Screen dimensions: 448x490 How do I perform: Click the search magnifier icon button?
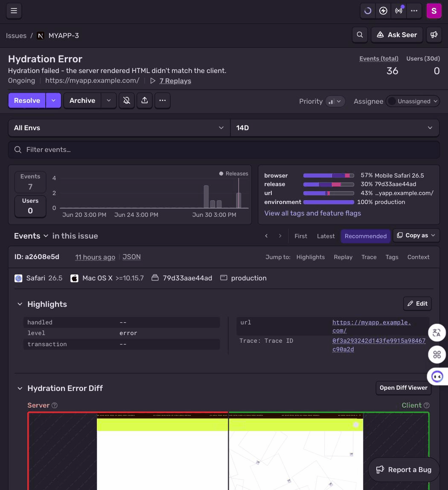point(360,35)
